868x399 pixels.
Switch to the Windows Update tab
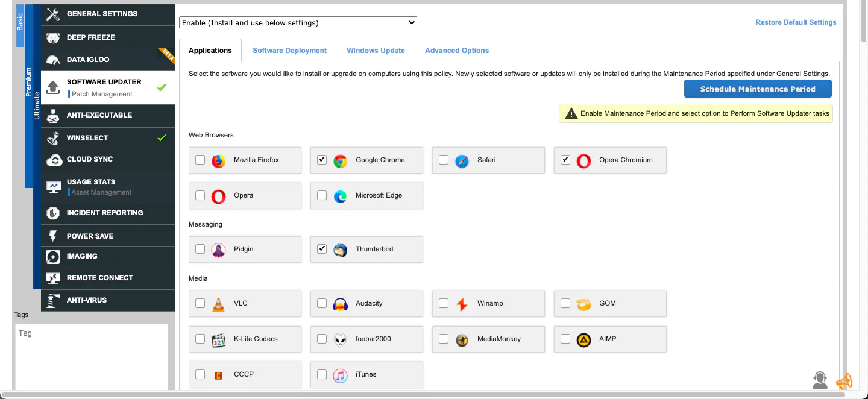[x=376, y=51]
